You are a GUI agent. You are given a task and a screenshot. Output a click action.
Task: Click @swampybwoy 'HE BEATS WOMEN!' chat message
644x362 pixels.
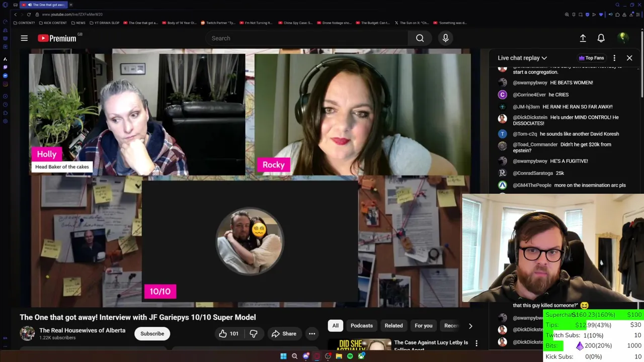tap(553, 82)
